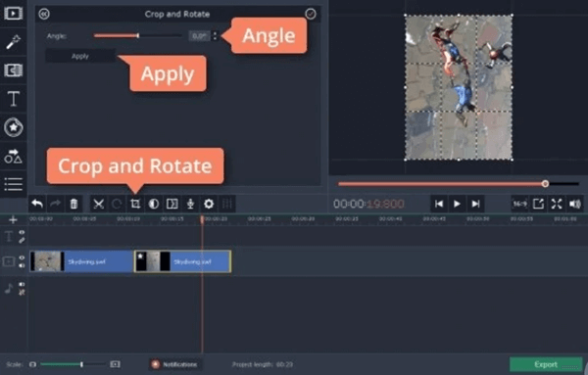Image resolution: width=588 pixels, height=375 pixels.
Task: Add a new track with plus icon
Action: (x=13, y=219)
